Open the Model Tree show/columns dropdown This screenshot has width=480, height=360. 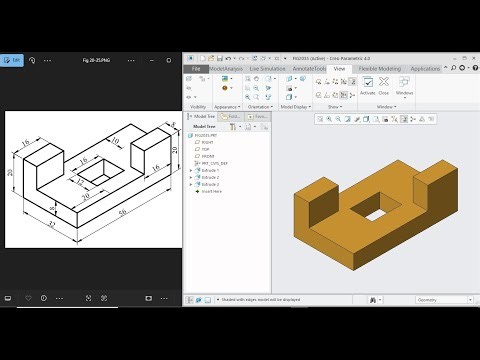pyautogui.click(x=251, y=127)
